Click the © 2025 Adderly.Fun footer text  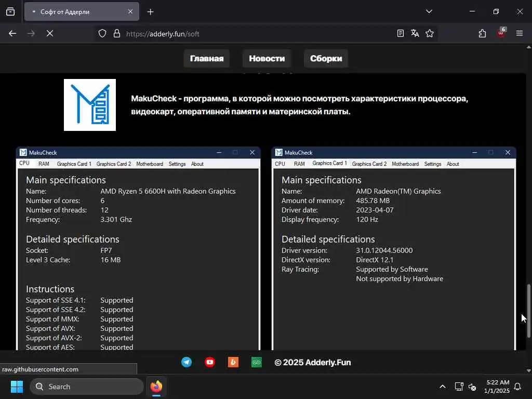click(312, 362)
